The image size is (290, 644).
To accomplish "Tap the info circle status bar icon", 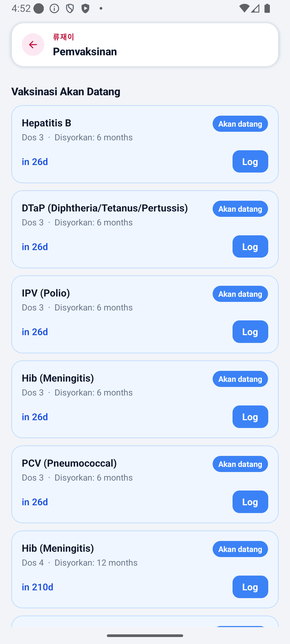I will [x=55, y=9].
